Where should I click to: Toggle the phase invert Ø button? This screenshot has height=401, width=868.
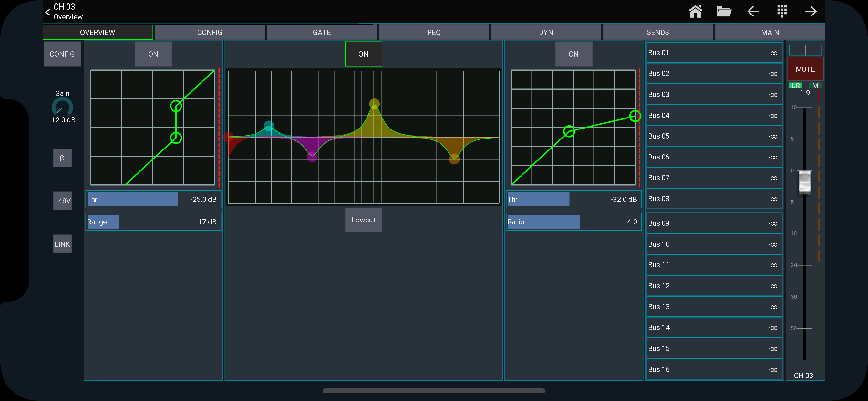pyautogui.click(x=62, y=158)
